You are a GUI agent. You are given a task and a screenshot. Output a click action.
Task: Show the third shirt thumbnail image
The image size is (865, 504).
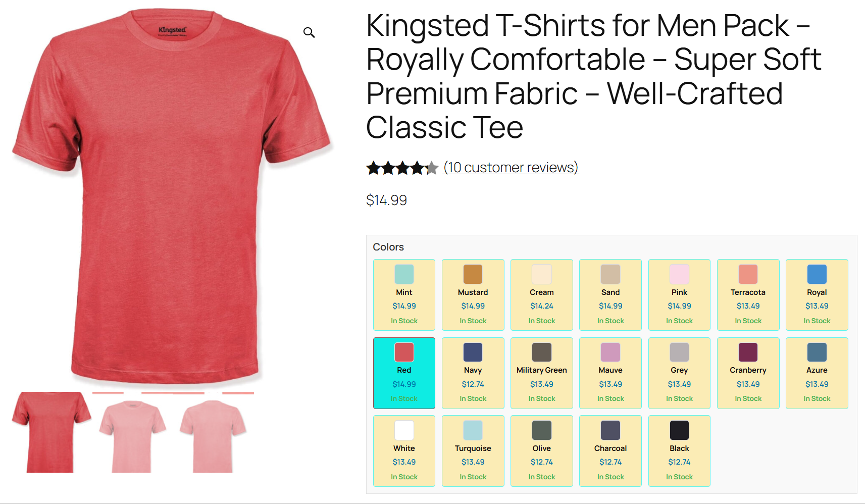tap(213, 434)
